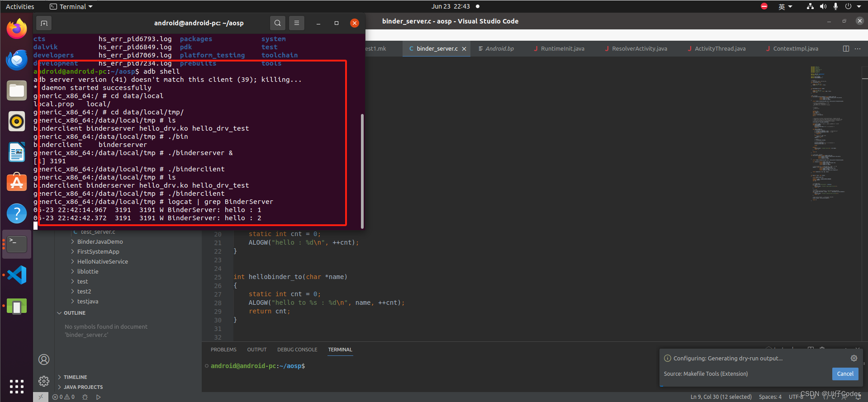Cancel the Makefile Tools configuring notification
The height and width of the screenshot is (402, 868).
tap(845, 374)
